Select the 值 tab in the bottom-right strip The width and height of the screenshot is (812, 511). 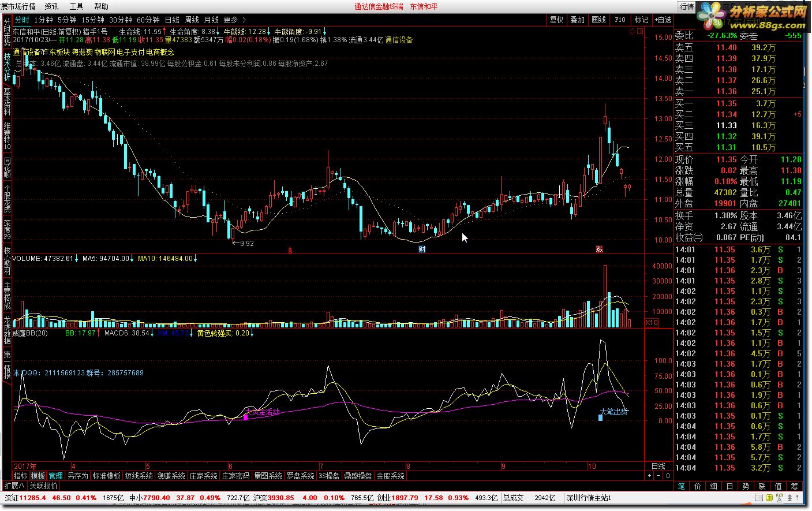pyautogui.click(x=779, y=486)
